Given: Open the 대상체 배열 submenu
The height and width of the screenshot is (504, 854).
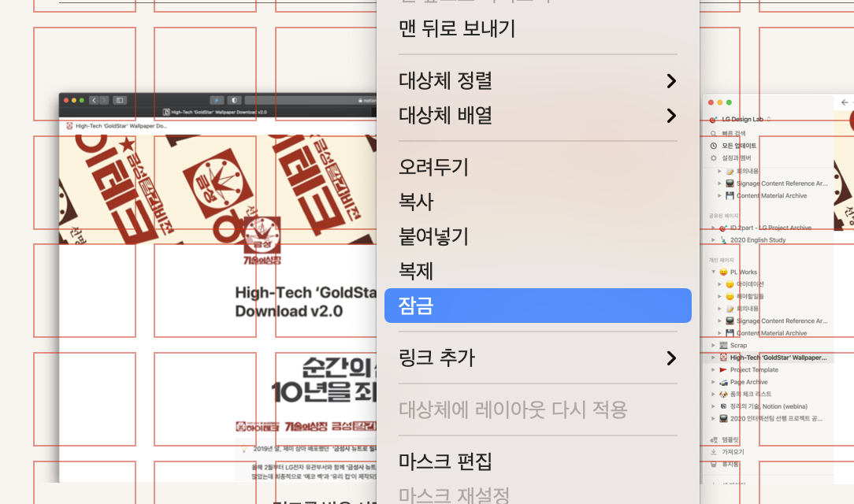Looking at the screenshot, I should [537, 116].
